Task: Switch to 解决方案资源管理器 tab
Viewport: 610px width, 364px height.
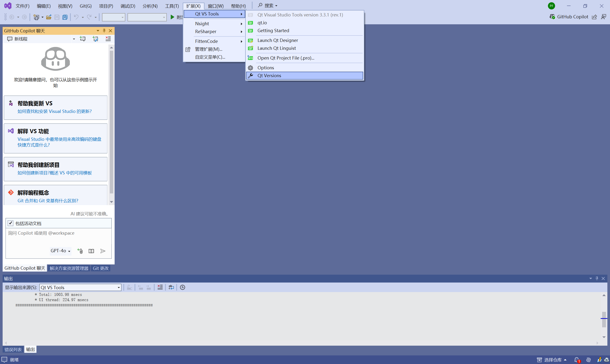Action: (x=69, y=268)
